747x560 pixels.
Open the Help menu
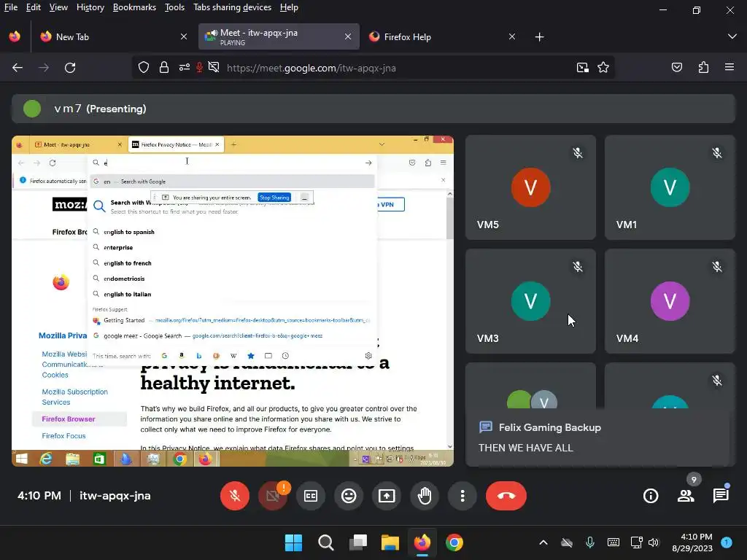[289, 7]
